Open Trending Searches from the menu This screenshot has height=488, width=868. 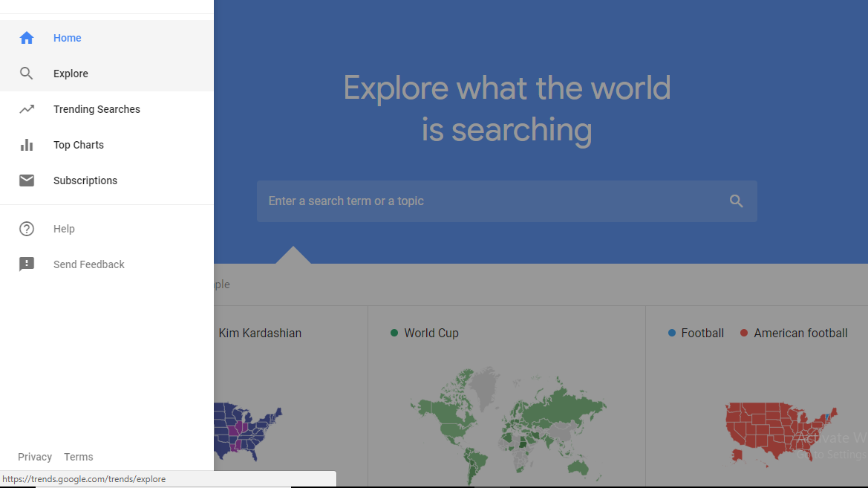pos(107,109)
